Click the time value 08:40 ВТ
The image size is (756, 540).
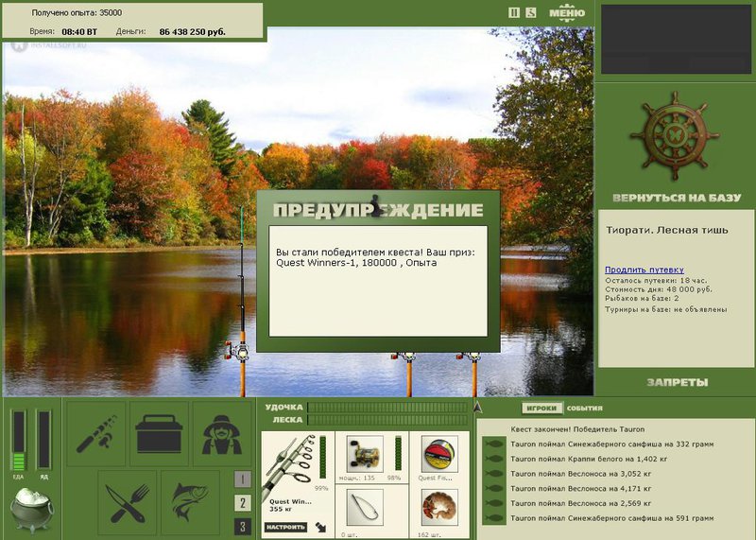pos(79,32)
